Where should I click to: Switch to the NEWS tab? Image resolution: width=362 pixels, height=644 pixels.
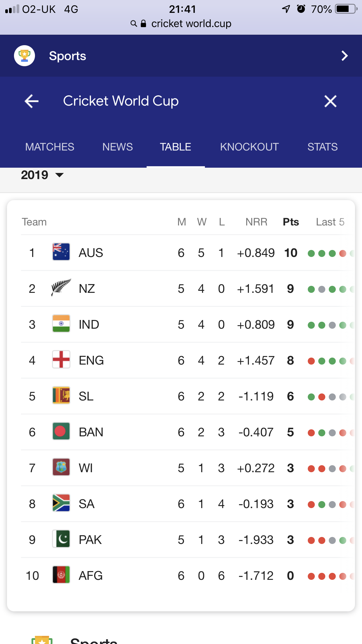[117, 147]
